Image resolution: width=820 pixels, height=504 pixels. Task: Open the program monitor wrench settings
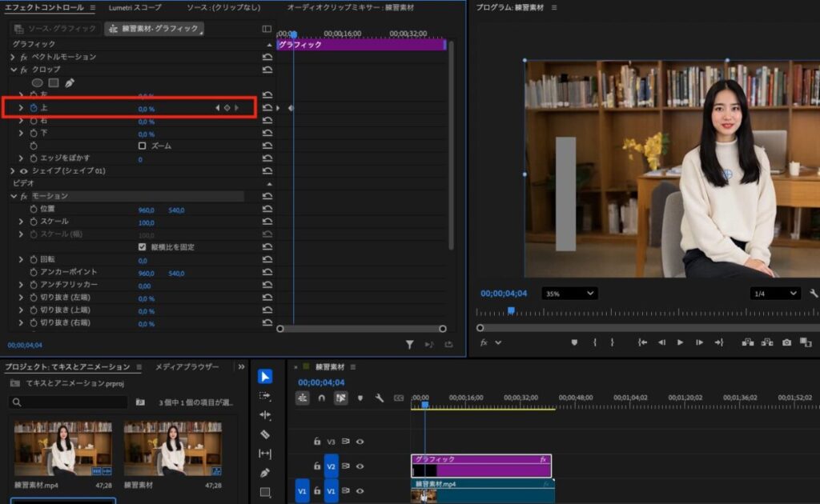click(x=814, y=294)
